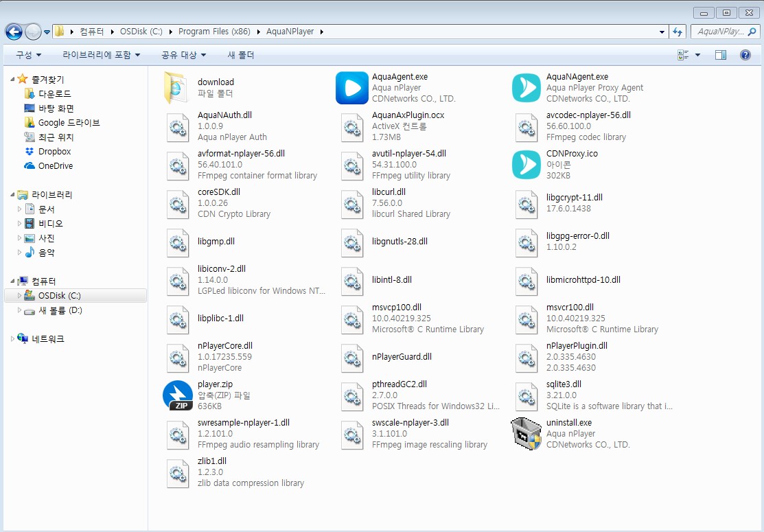Screen dimensions: 764x532
Task: Expand the 새 볼륨 (D:) drive node
Action: [19, 310]
